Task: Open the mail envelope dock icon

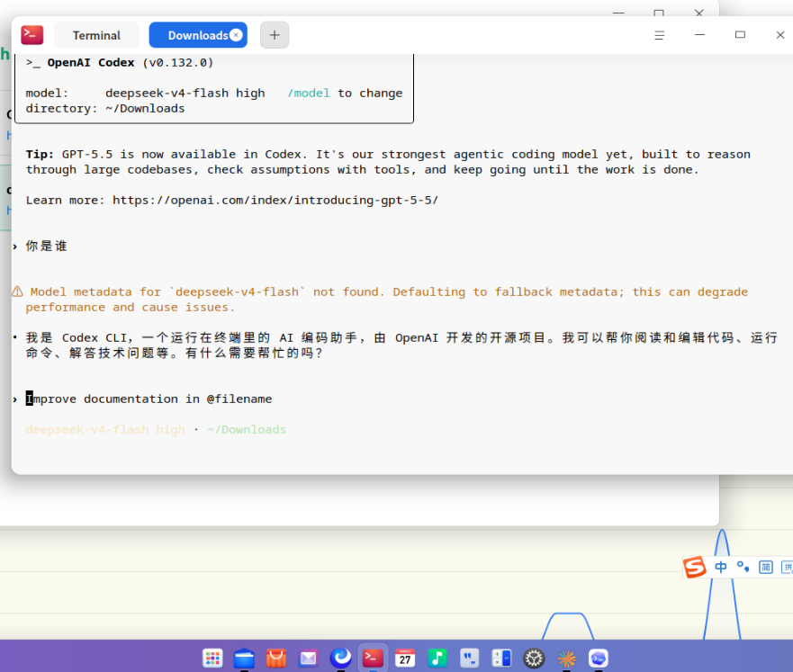Action: pos(309,658)
